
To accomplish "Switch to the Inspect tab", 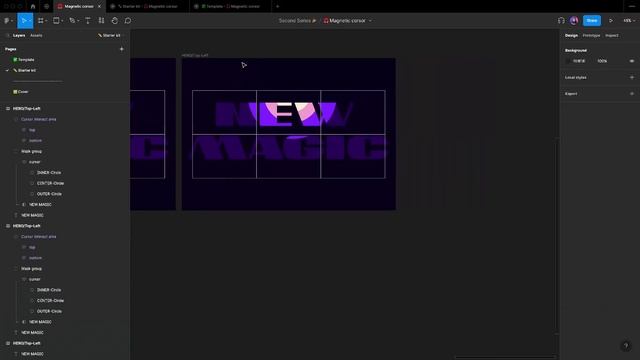I will (x=611, y=36).
